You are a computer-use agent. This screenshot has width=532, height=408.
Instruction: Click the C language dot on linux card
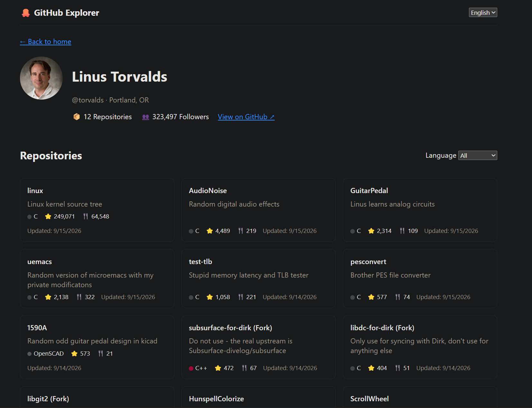pyautogui.click(x=30, y=217)
